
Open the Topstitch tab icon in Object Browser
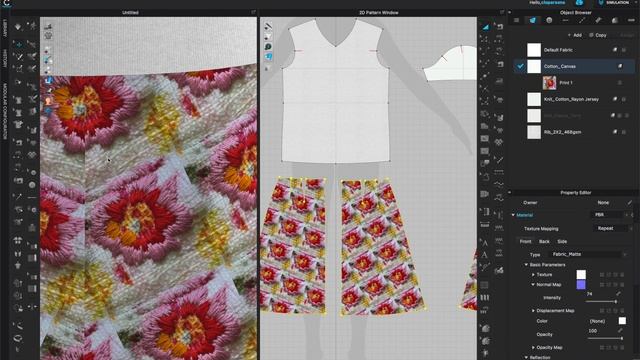pyautogui.click(x=582, y=20)
